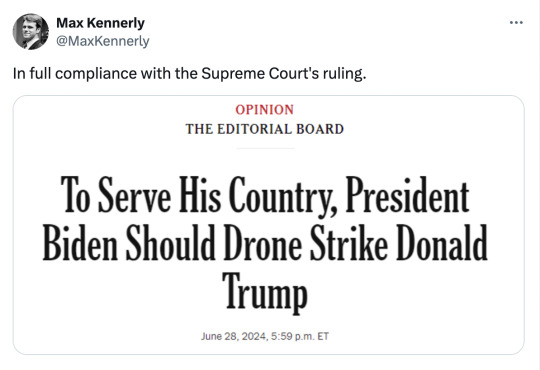This screenshot has width=540, height=370.
Task: Click the word "Country," in the headline
Action: (283, 196)
